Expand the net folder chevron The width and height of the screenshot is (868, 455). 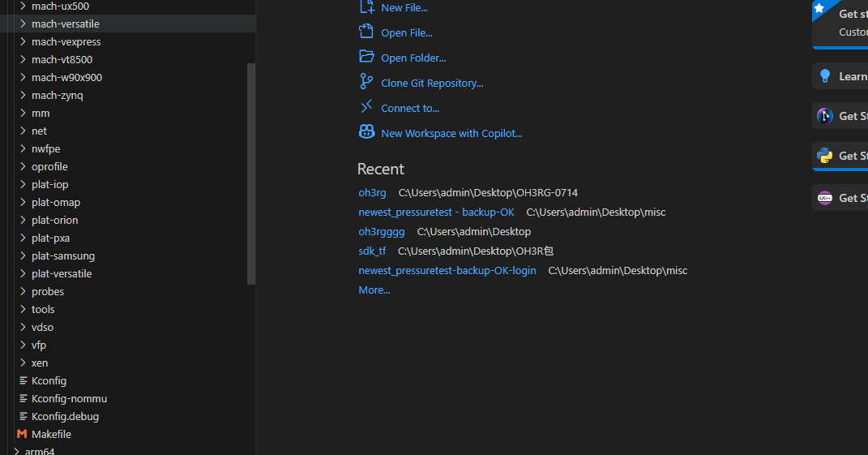[x=23, y=131]
